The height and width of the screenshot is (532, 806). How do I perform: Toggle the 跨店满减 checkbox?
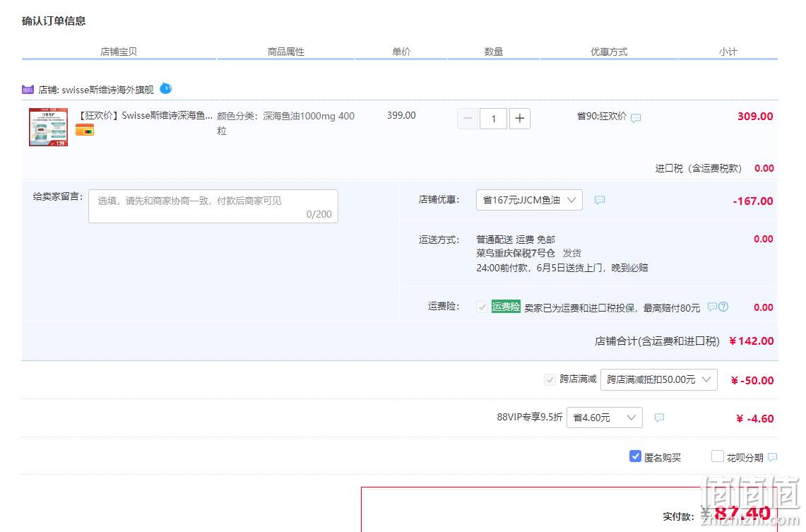point(550,379)
